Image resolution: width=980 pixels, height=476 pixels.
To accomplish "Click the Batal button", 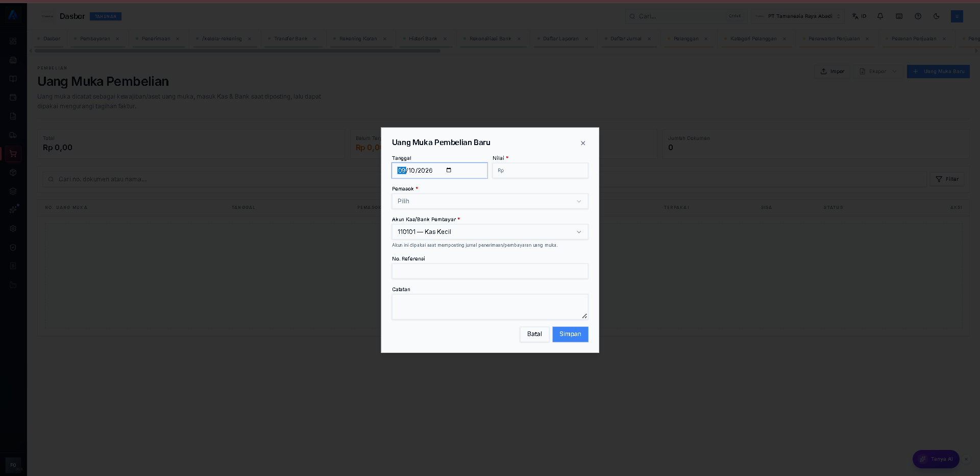I will pyautogui.click(x=534, y=334).
